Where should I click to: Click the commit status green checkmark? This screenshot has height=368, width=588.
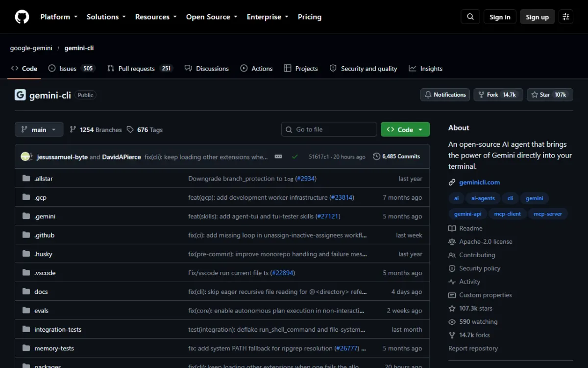coord(294,157)
